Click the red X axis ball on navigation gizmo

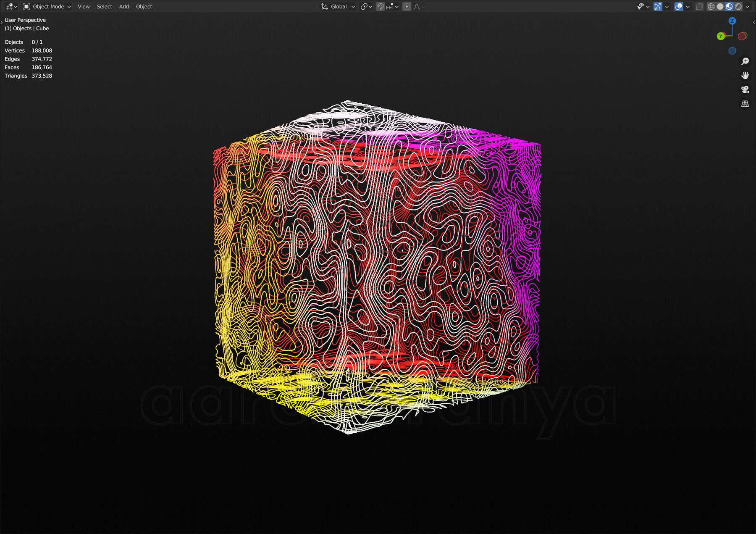(742, 36)
